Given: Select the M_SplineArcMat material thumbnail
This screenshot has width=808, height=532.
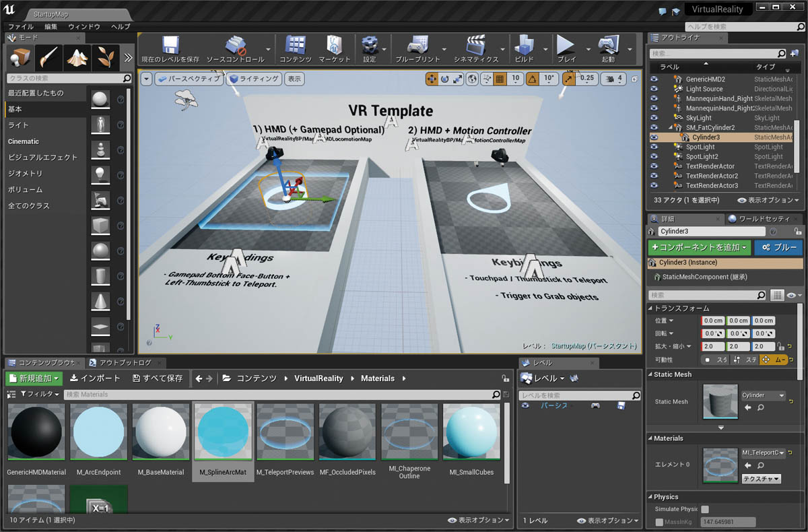Looking at the screenshot, I should pyautogui.click(x=223, y=431).
